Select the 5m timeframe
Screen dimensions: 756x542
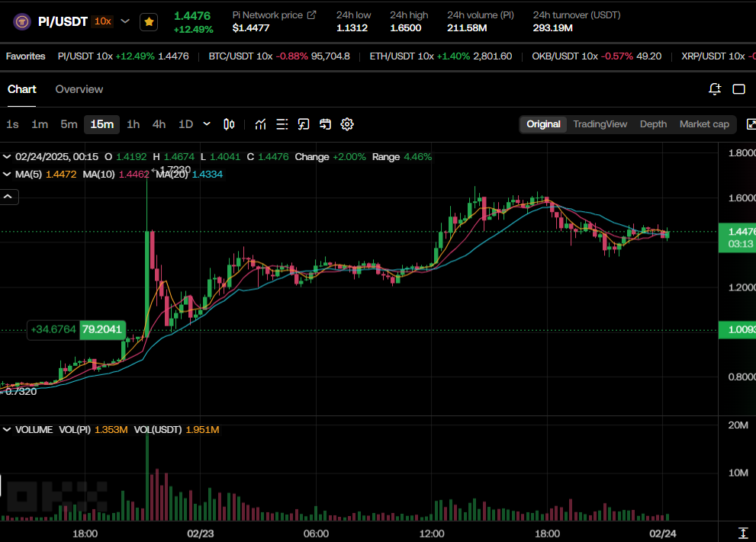coord(69,124)
